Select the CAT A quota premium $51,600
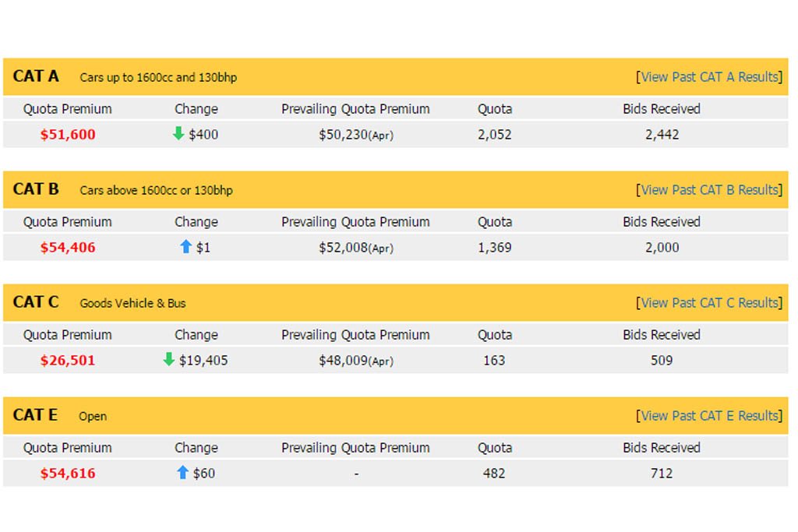 tap(68, 134)
